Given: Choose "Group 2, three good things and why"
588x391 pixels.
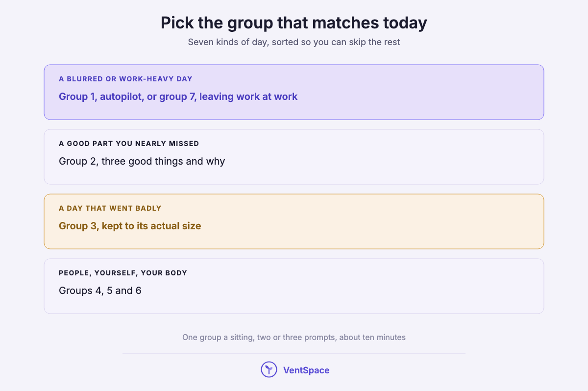Looking at the screenshot, I should pos(142,161).
